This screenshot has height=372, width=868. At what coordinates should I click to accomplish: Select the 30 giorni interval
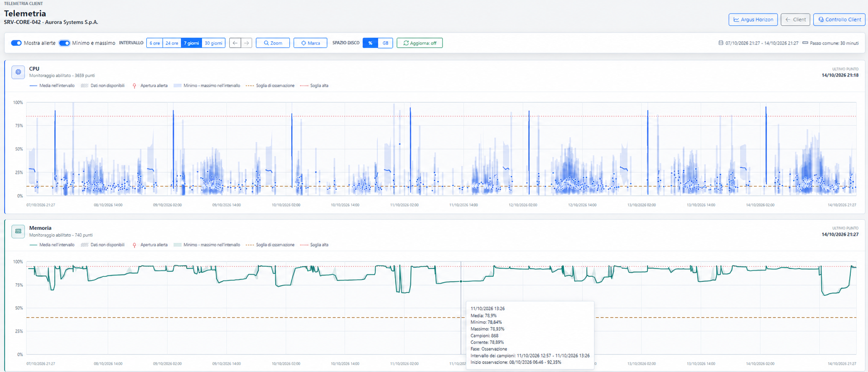pos(213,43)
